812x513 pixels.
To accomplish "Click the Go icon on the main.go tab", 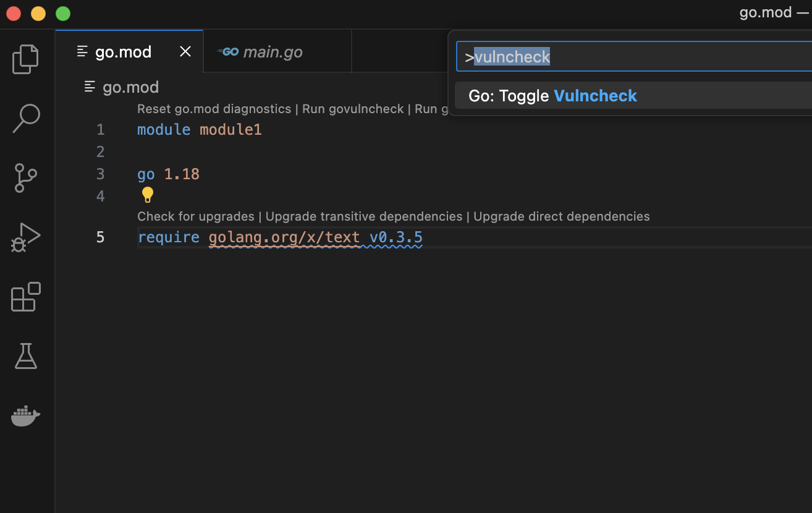I will [x=229, y=51].
